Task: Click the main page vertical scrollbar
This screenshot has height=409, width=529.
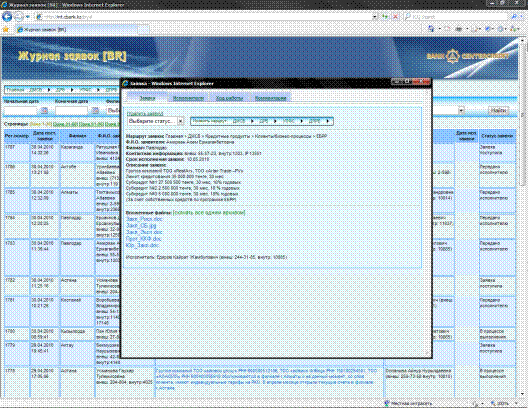Action: tap(522, 216)
